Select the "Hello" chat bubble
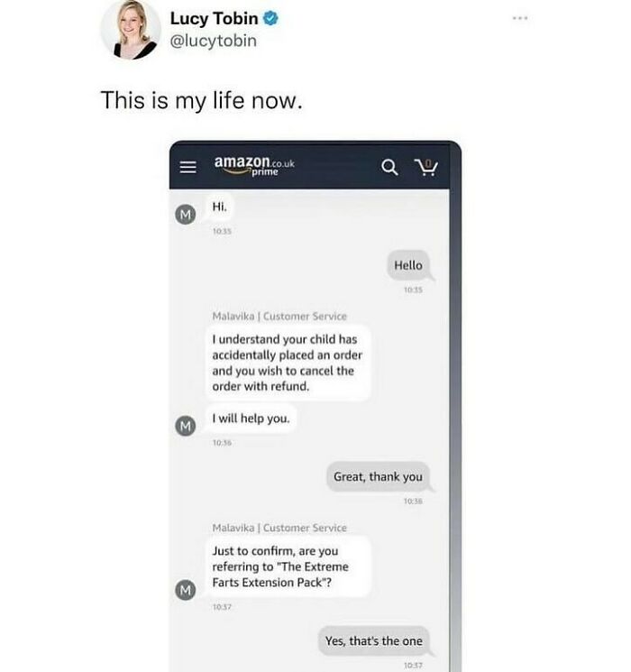Screen dimensions: 631x672 408,265
